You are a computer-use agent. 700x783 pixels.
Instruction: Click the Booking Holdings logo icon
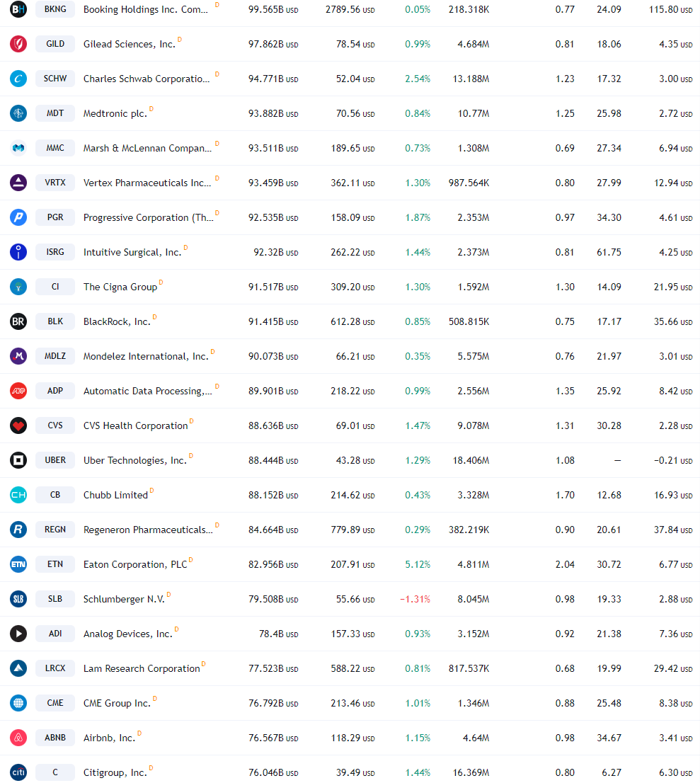point(18,9)
